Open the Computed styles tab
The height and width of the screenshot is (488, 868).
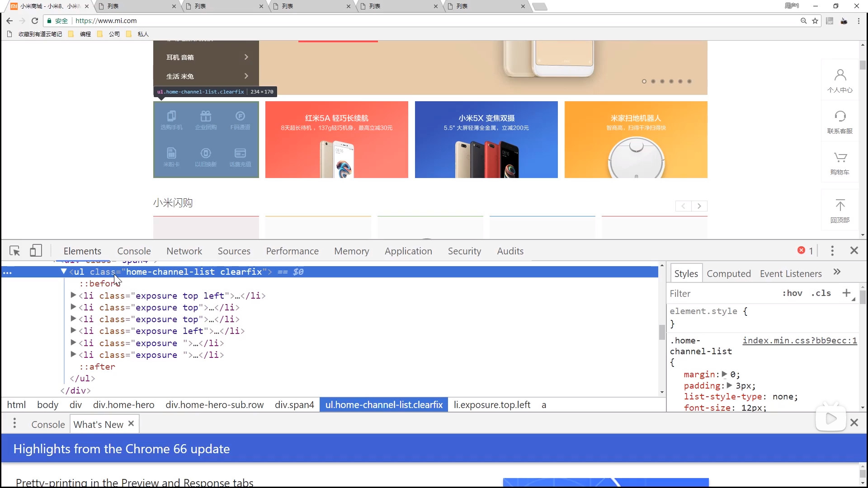pyautogui.click(x=728, y=274)
